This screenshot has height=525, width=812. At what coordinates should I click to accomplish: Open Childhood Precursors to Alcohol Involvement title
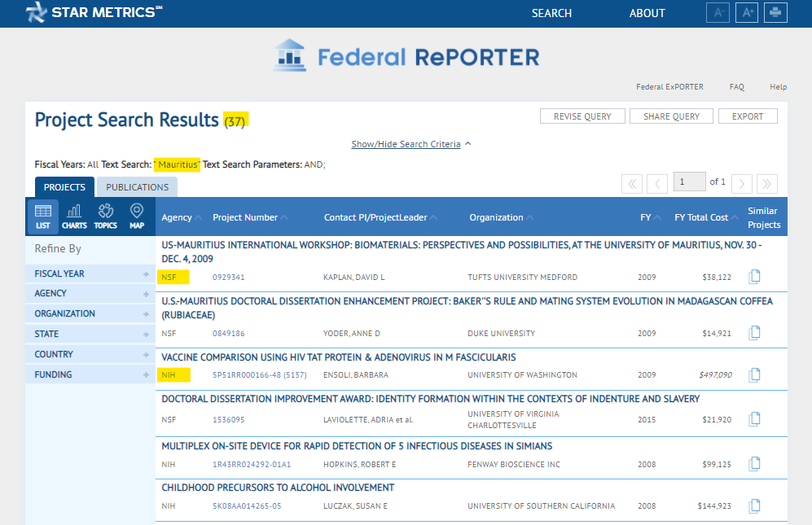(x=278, y=488)
